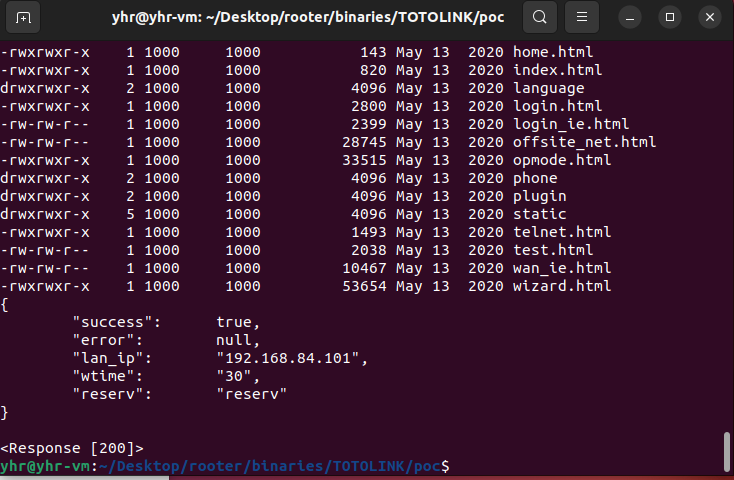734x480 pixels.
Task: Click file size 28745 of offsite_net.html
Action: 364,142
